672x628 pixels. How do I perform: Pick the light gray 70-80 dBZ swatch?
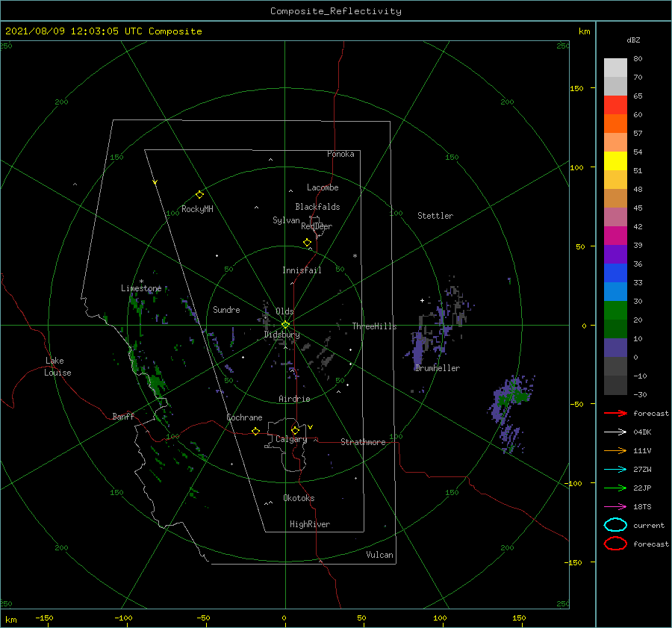[x=615, y=68]
